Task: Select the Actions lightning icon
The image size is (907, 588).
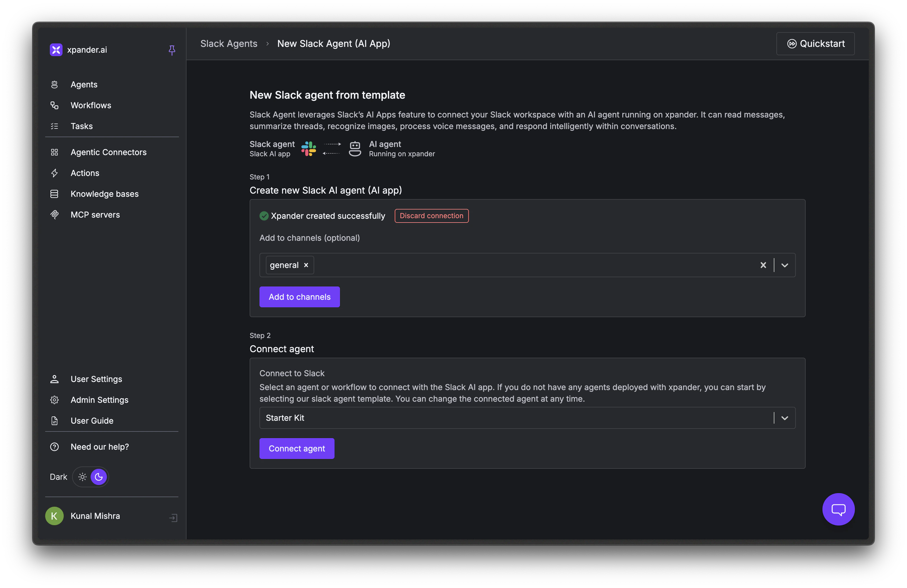Action: (54, 173)
